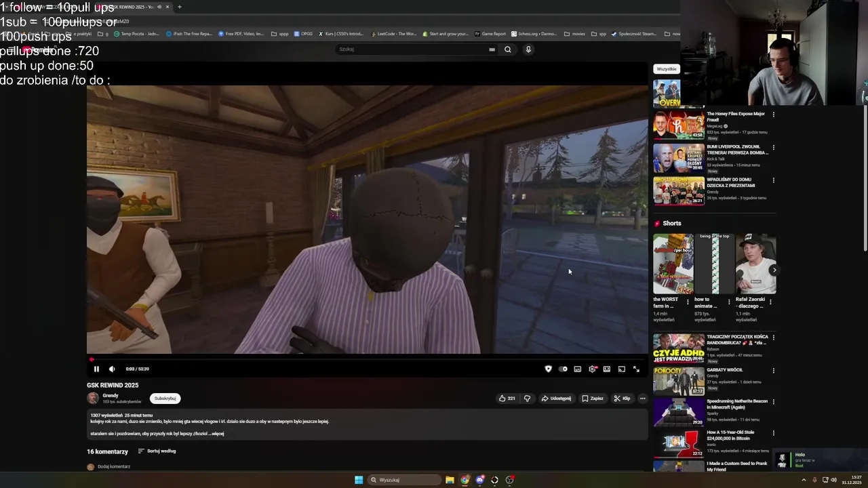Open the Grendy channel avatar
Viewport: 868px width, 488px height.
tap(93, 399)
